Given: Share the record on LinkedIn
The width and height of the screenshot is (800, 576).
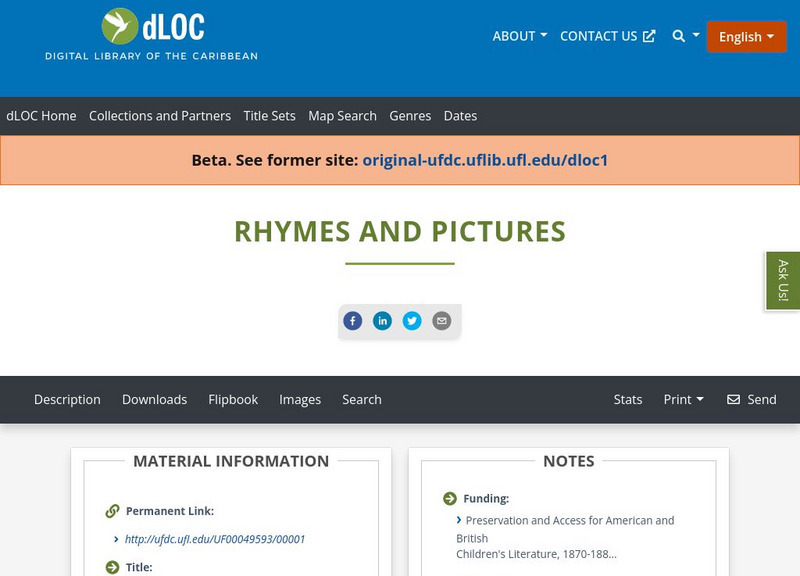Looking at the screenshot, I should pyautogui.click(x=383, y=321).
